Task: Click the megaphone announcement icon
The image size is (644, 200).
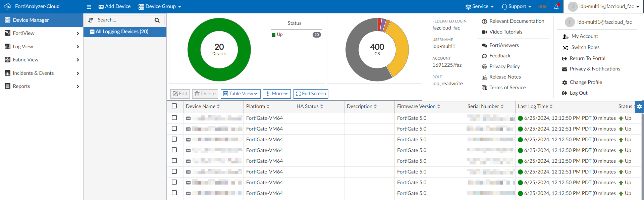Action: 543,7
